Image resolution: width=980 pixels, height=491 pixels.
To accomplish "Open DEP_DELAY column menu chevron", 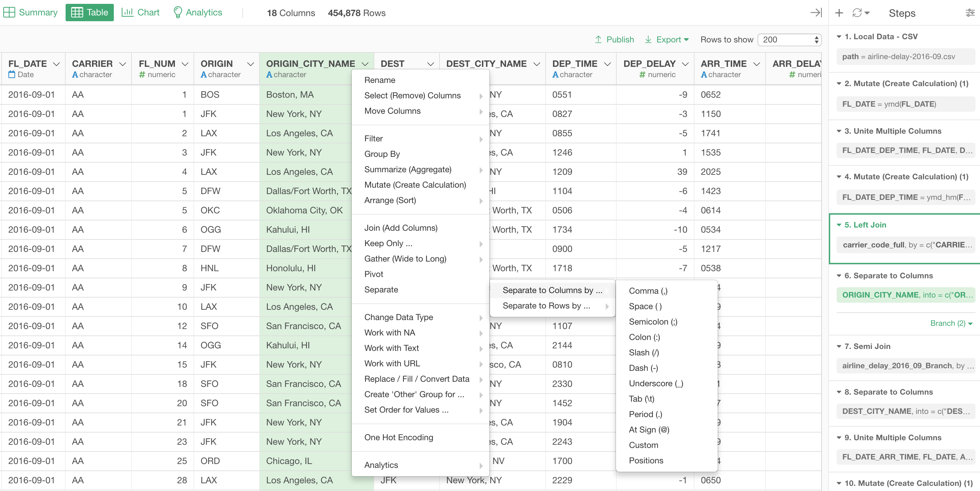I will pos(685,64).
